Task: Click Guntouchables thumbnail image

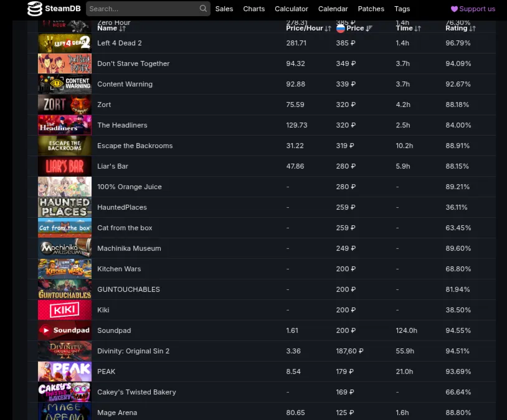Action: [65, 289]
